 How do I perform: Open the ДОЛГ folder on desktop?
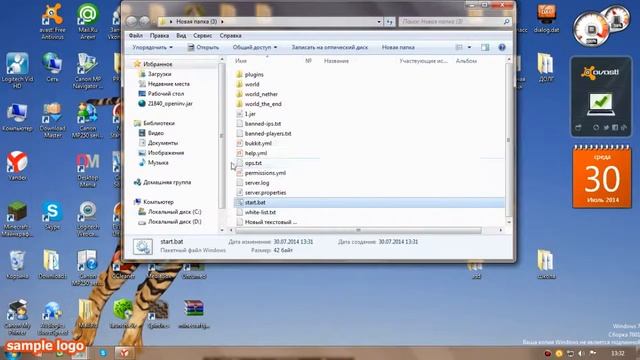point(546,67)
